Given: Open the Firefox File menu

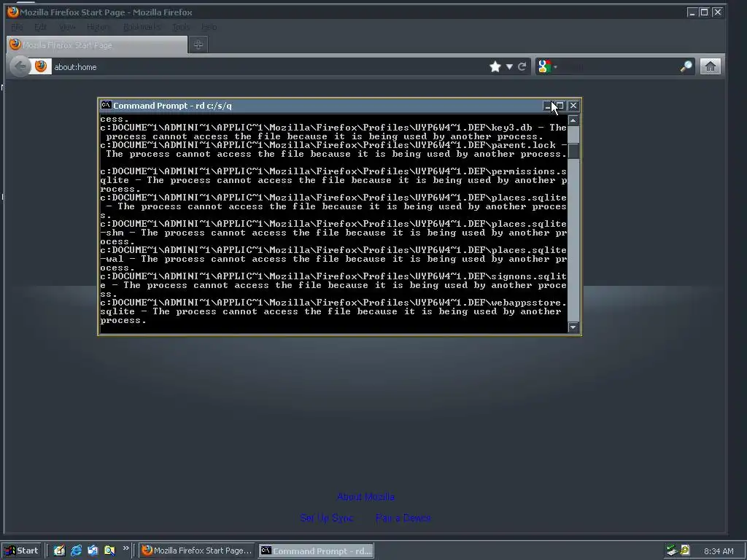Looking at the screenshot, I should [x=18, y=27].
